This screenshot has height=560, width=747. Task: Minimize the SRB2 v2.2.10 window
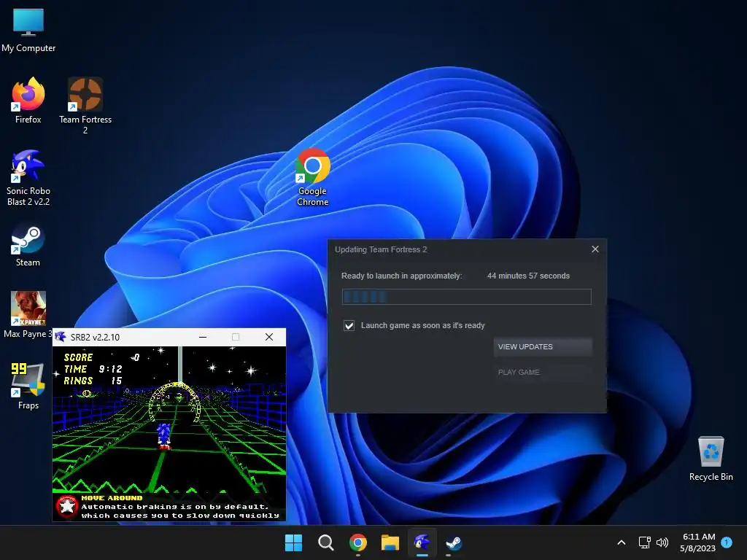coord(203,337)
